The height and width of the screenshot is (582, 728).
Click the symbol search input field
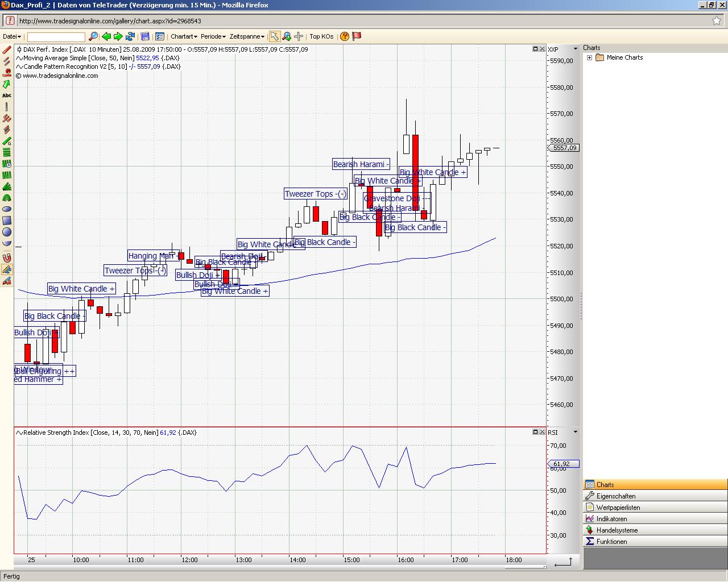tap(56, 37)
